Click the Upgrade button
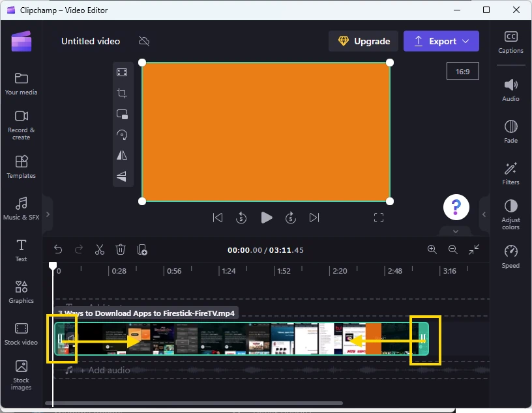 (363, 41)
